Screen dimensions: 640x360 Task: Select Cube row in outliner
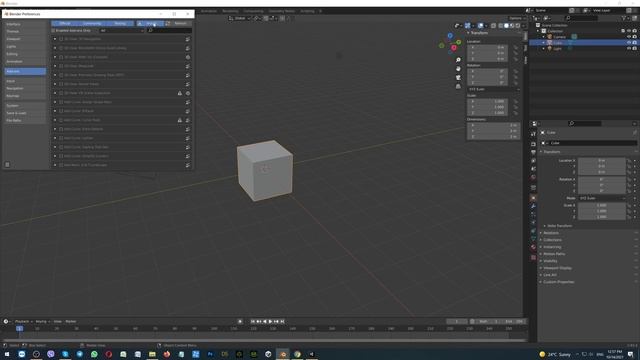[x=584, y=42]
